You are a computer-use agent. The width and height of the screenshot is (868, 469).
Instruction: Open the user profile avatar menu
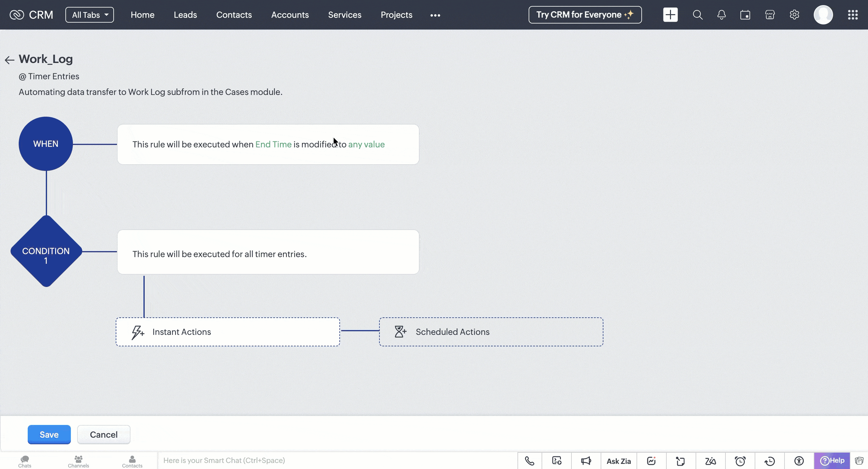tap(823, 15)
